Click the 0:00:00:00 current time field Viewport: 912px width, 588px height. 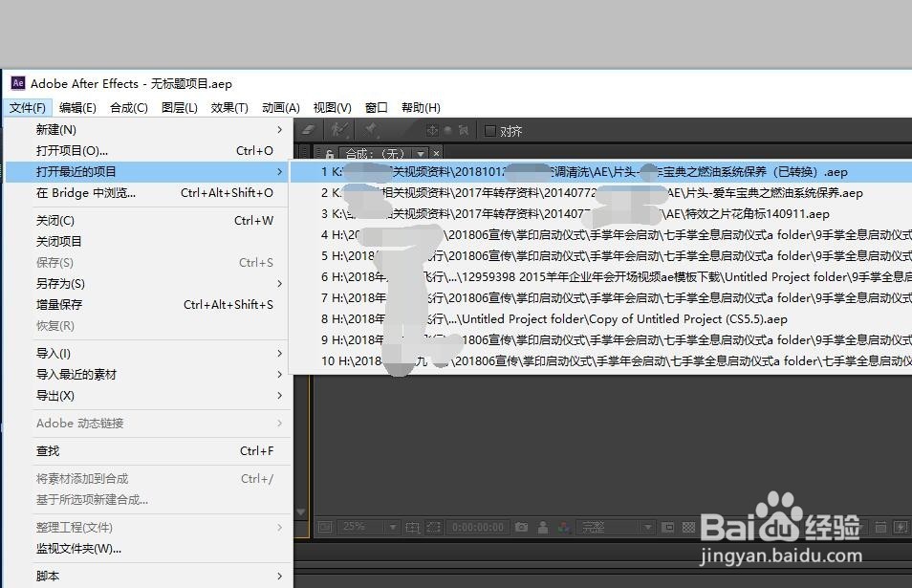pyautogui.click(x=478, y=527)
